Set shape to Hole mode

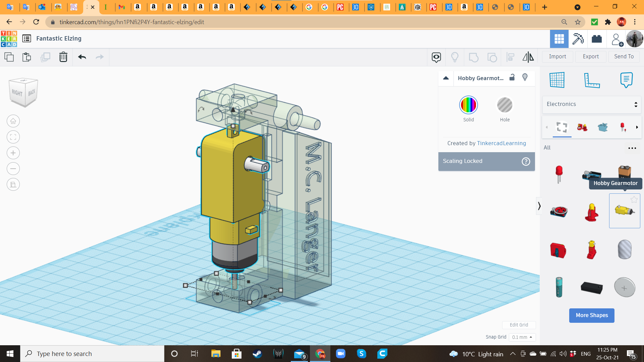tap(504, 105)
